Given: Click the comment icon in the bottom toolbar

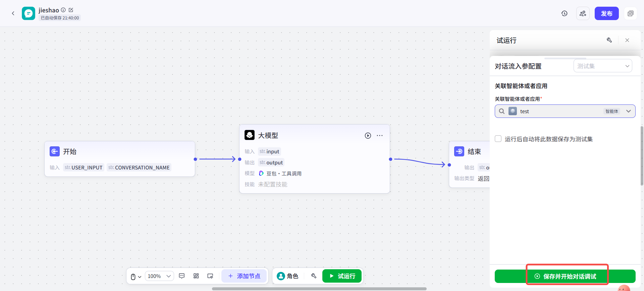Looking at the screenshot, I should click(182, 276).
